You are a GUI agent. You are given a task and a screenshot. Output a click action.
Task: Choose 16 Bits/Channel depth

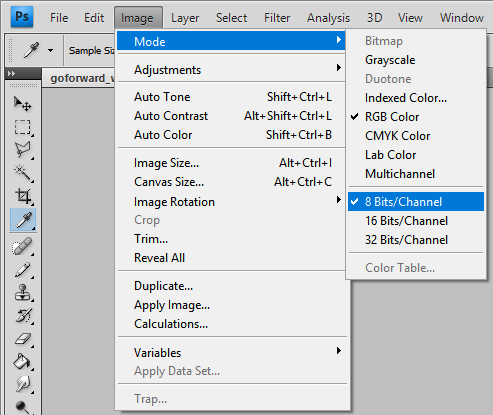pyautogui.click(x=416, y=220)
